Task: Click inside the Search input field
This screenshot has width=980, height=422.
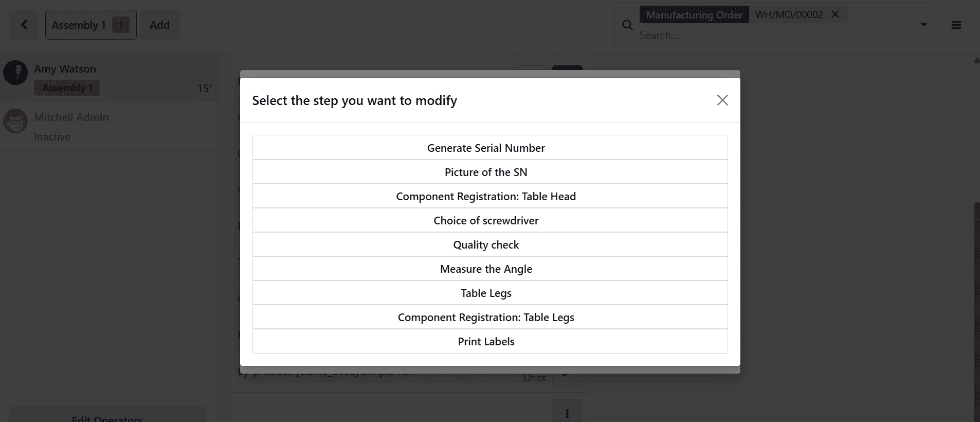Action: [x=720, y=35]
